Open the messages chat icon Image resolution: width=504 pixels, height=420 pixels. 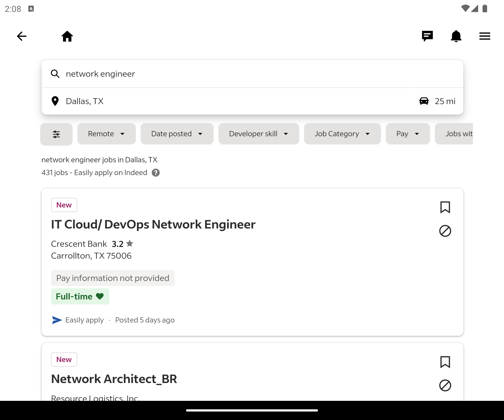[427, 36]
